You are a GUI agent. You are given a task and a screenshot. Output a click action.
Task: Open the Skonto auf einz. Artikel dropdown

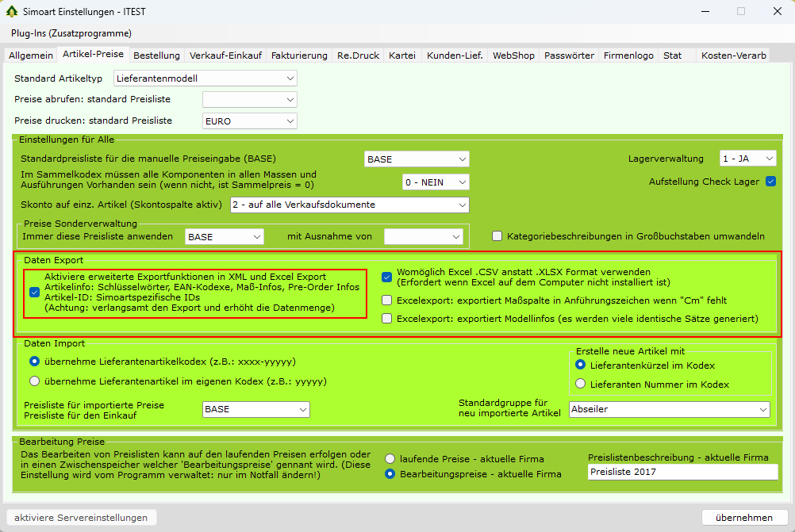pyautogui.click(x=349, y=205)
